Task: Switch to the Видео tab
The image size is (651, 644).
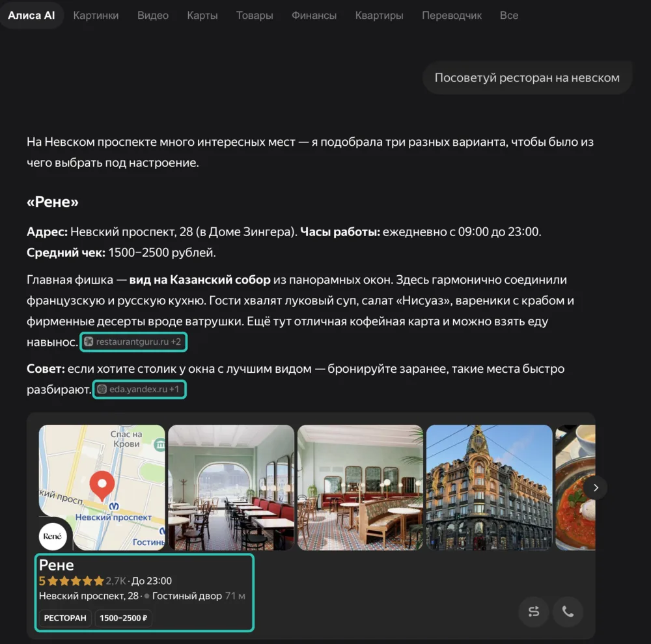Action: click(153, 16)
